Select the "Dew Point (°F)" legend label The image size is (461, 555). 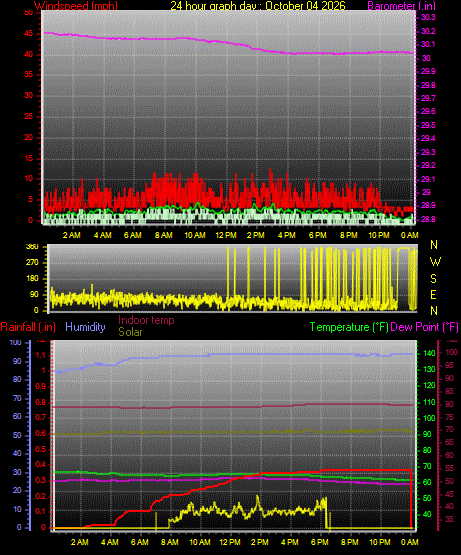(425, 327)
